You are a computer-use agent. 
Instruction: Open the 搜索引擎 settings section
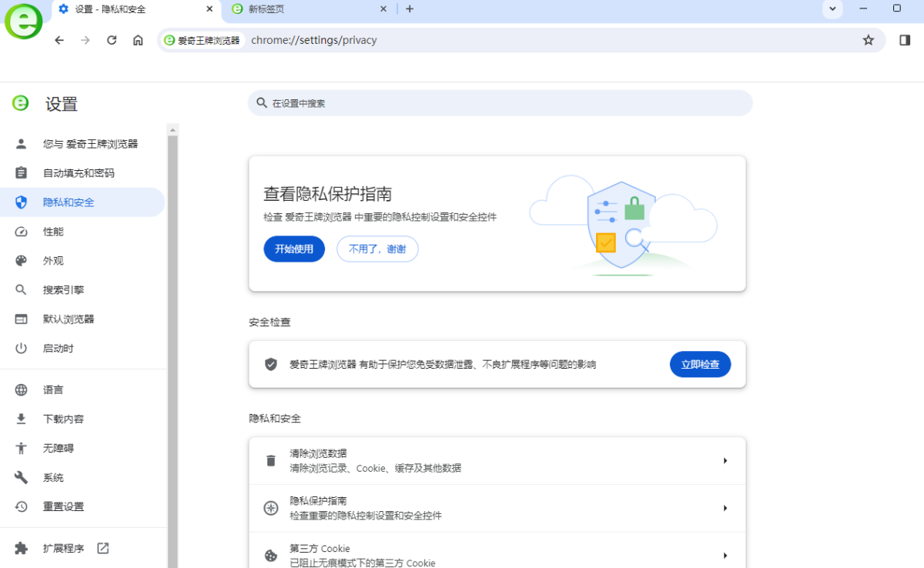coord(58,289)
